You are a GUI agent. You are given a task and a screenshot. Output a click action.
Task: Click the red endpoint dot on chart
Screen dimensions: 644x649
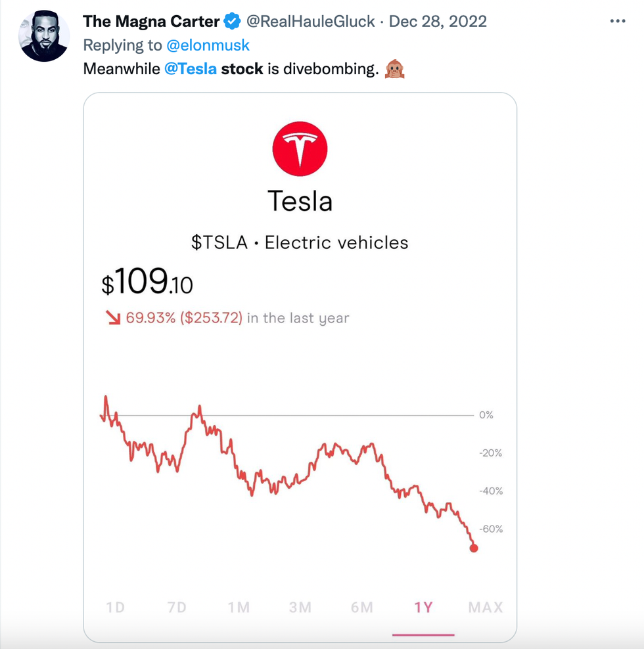[x=474, y=548]
